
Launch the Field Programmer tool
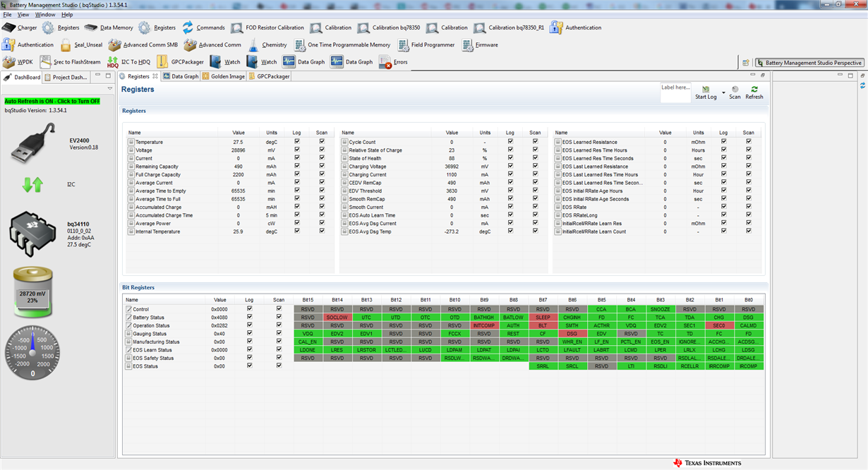point(426,45)
